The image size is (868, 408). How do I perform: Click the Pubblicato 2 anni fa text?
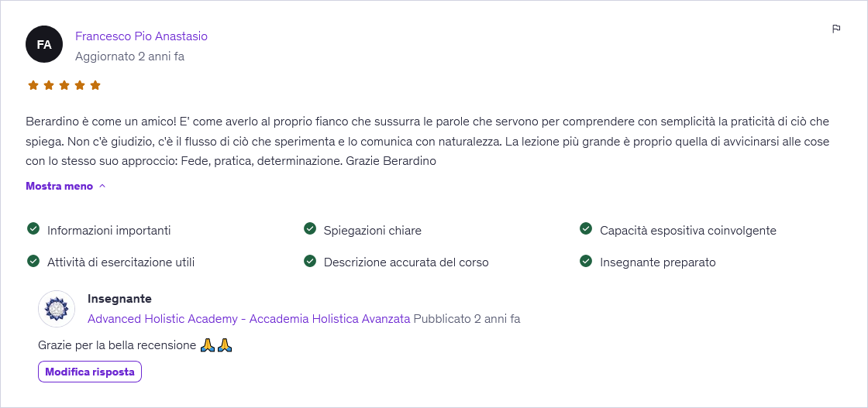pyautogui.click(x=467, y=318)
